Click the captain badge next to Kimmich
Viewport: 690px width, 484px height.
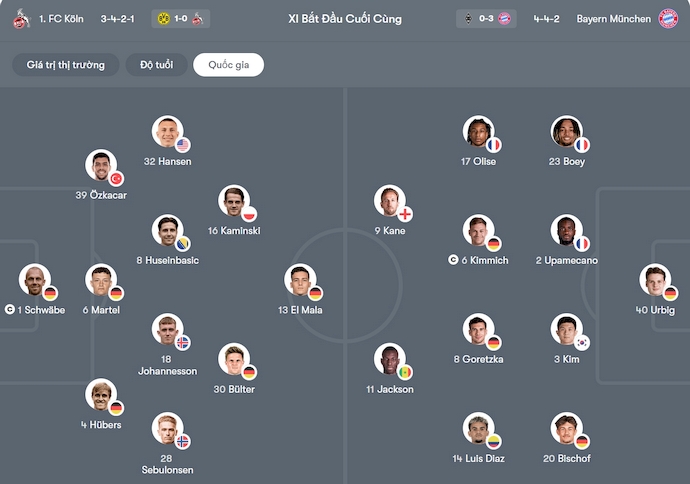(453, 260)
